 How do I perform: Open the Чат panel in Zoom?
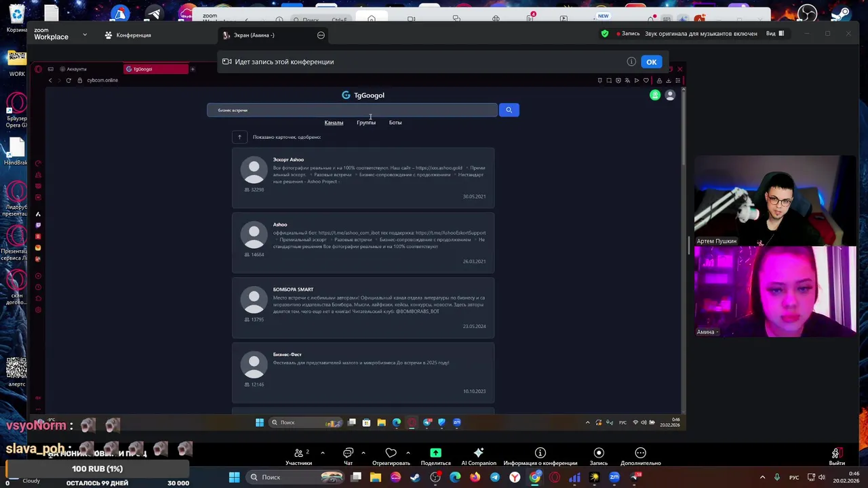point(348,457)
